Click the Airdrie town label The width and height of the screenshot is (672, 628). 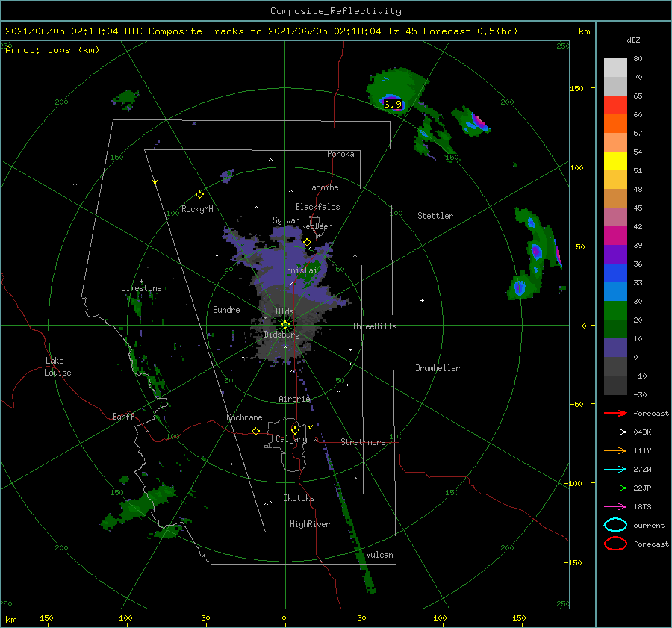(294, 399)
